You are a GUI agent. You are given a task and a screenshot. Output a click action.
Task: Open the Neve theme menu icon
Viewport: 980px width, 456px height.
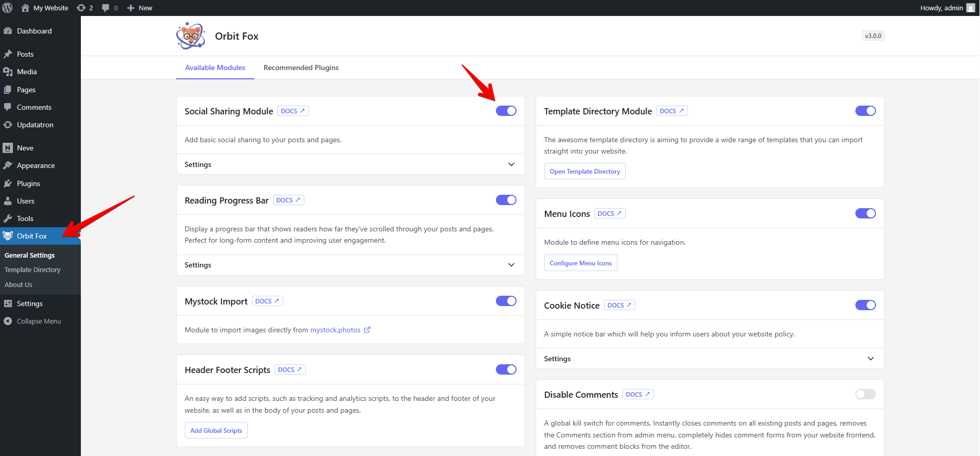(8, 148)
